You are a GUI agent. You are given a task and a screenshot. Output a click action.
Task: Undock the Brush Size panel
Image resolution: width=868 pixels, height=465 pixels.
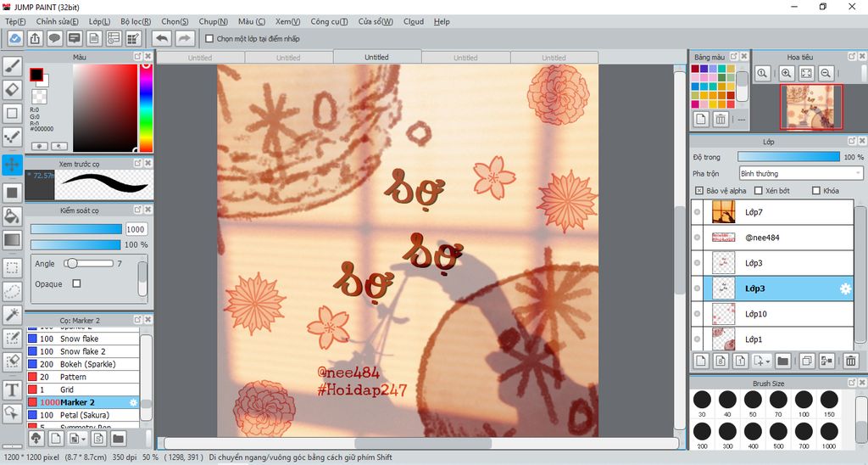tap(852, 383)
